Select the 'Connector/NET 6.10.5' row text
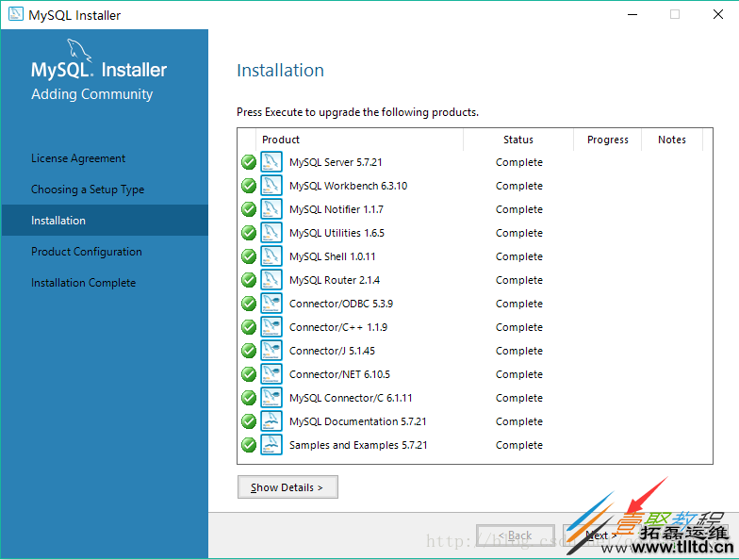Viewport: 739px width, 560px height. point(339,374)
